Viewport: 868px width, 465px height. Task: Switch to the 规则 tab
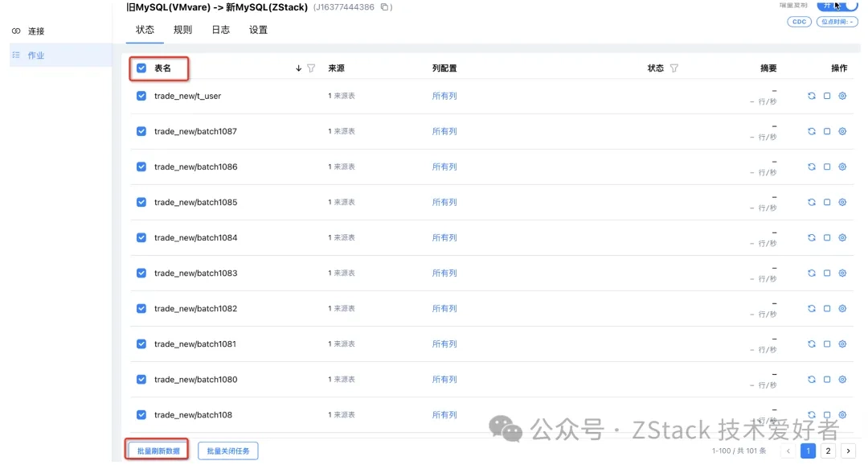point(182,30)
